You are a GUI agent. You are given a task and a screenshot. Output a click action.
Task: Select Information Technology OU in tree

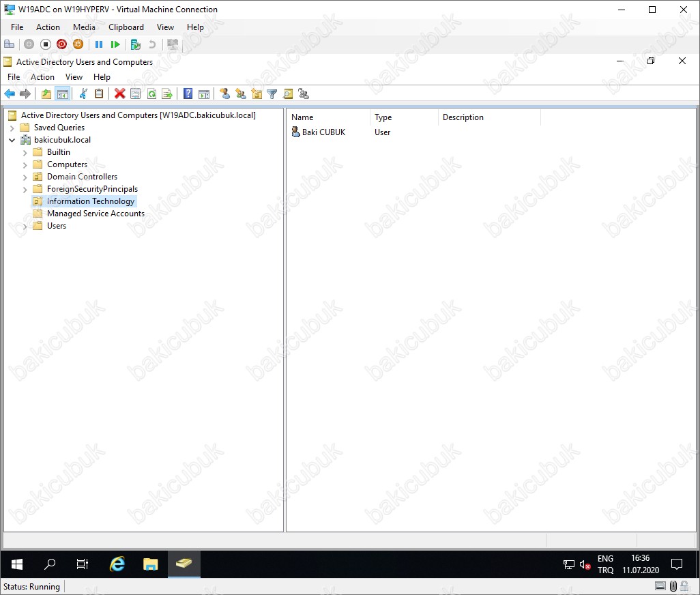tap(91, 201)
